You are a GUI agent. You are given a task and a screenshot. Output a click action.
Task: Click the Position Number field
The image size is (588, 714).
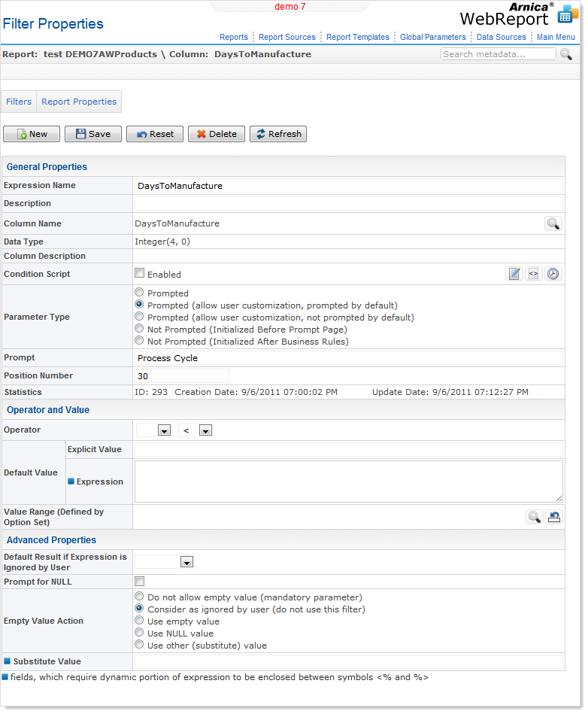182,376
